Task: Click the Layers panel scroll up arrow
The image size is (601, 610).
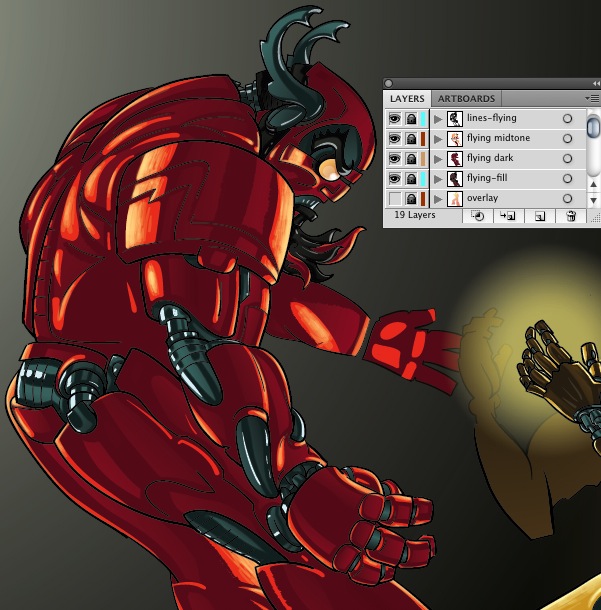Action: point(593,184)
